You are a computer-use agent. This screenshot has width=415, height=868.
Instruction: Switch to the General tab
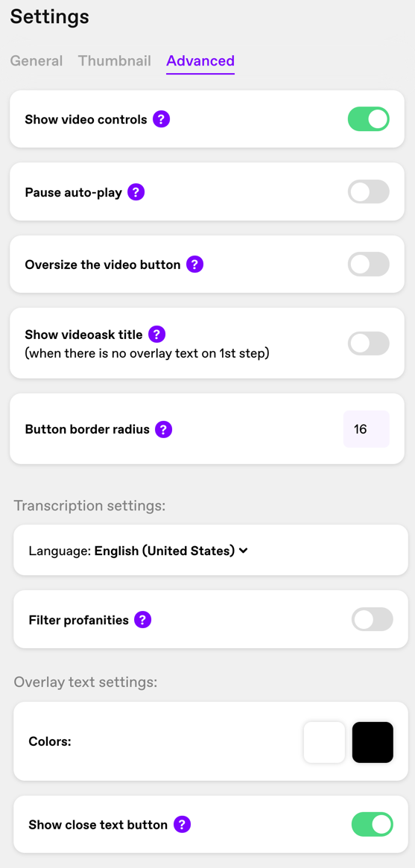pyautogui.click(x=37, y=61)
